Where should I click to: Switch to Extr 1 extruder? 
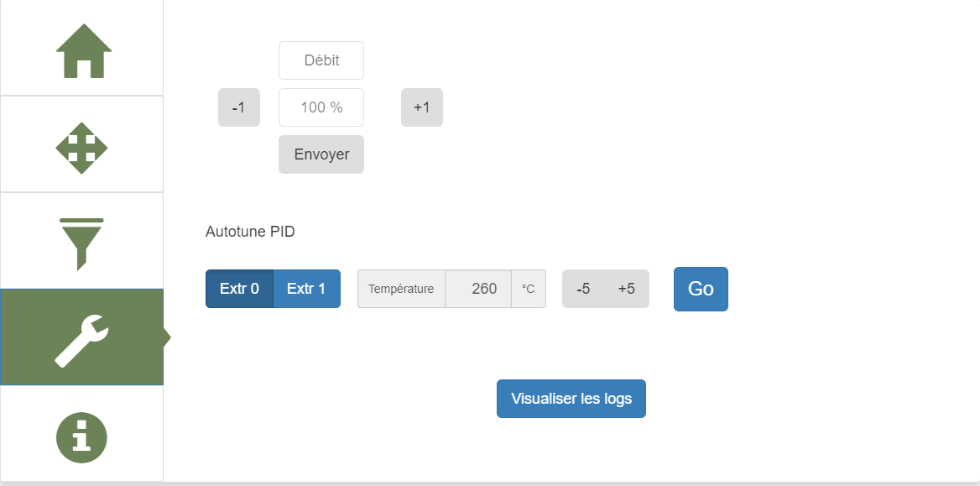pyautogui.click(x=306, y=289)
